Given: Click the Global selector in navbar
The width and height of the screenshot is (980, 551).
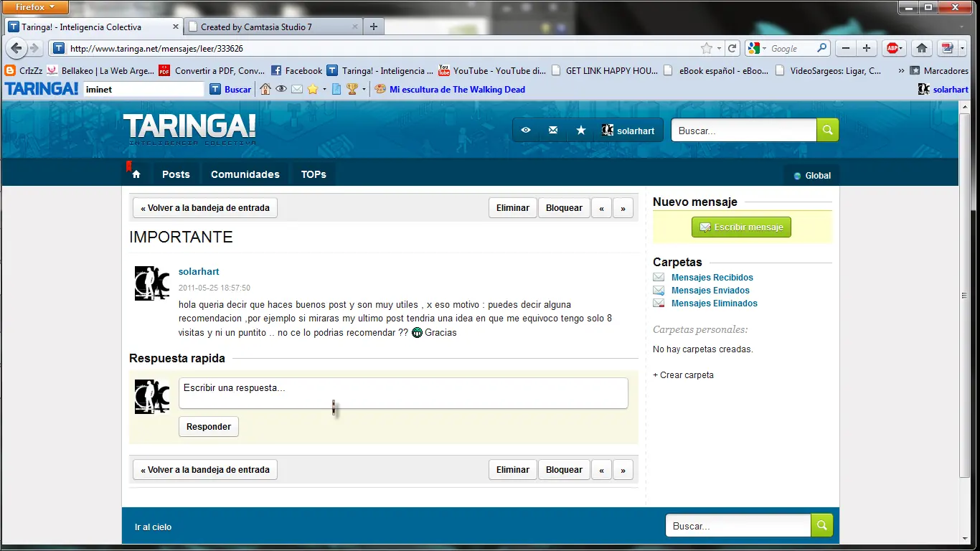Looking at the screenshot, I should pos(811,175).
